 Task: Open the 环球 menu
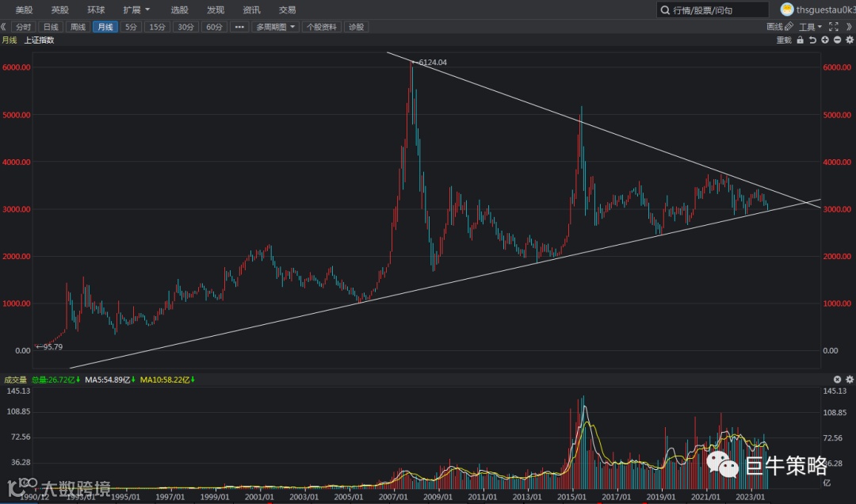[x=96, y=10]
